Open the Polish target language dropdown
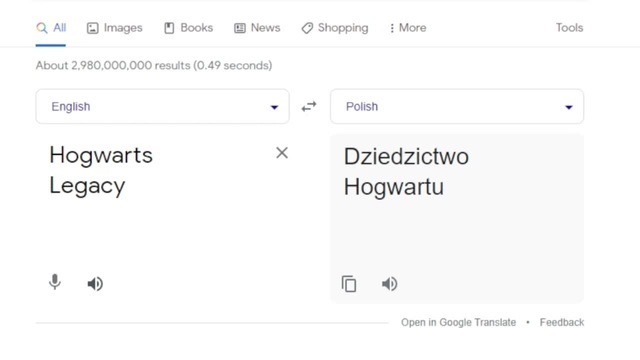This screenshot has width=640, height=360. click(x=457, y=107)
